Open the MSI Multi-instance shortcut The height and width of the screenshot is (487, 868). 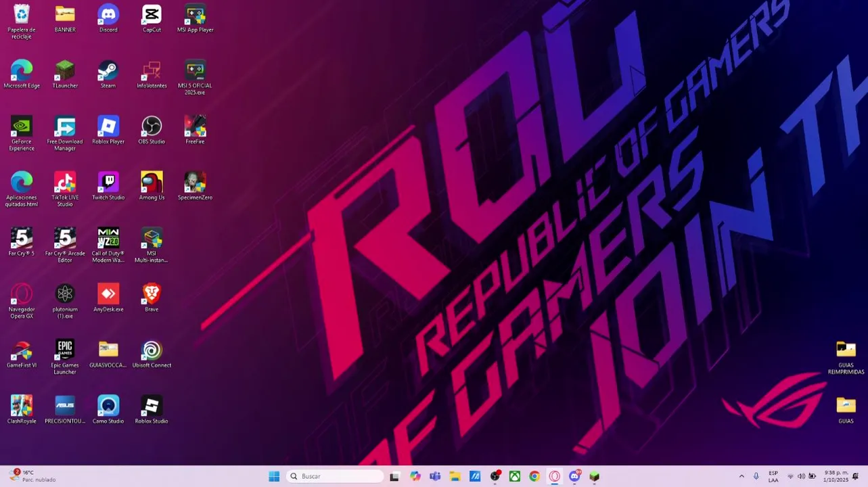pyautogui.click(x=152, y=245)
